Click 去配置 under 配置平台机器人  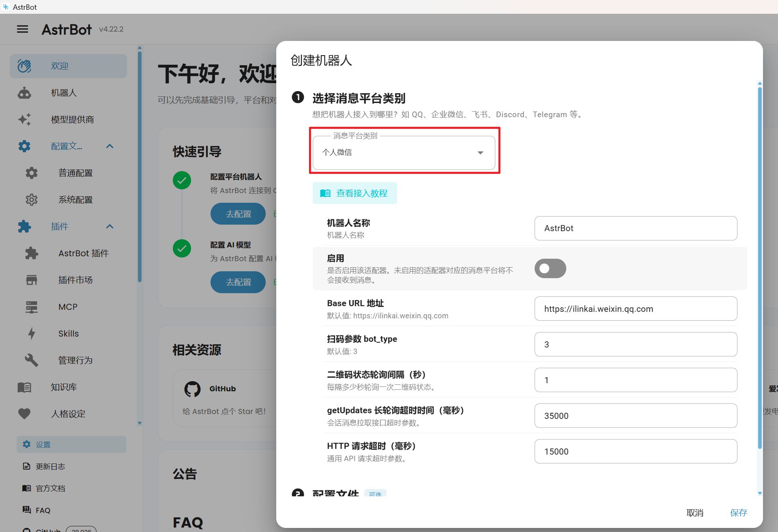[238, 214]
